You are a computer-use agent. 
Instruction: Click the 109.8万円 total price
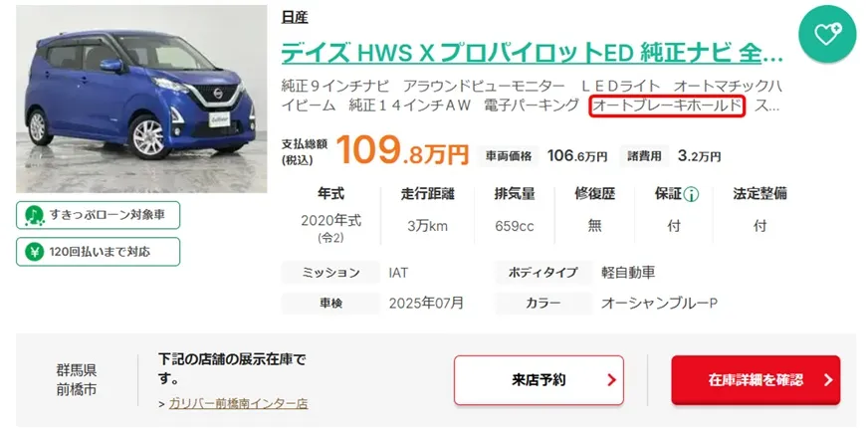(402, 151)
